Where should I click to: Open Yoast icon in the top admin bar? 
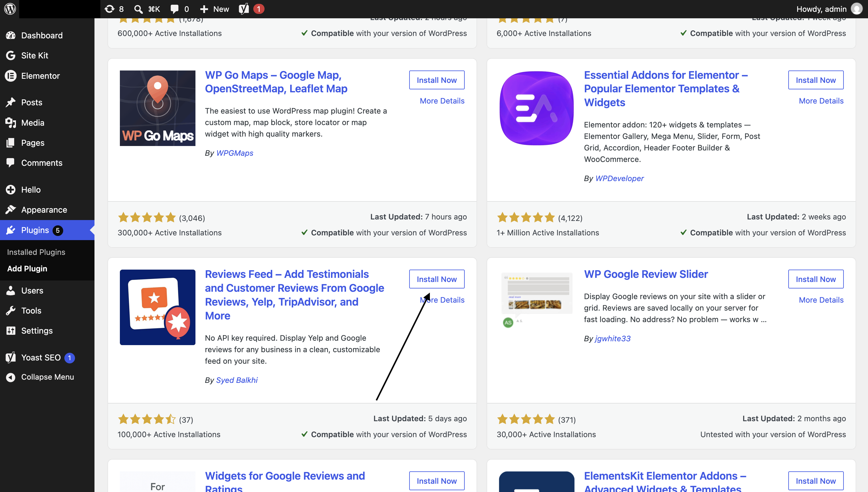(244, 9)
